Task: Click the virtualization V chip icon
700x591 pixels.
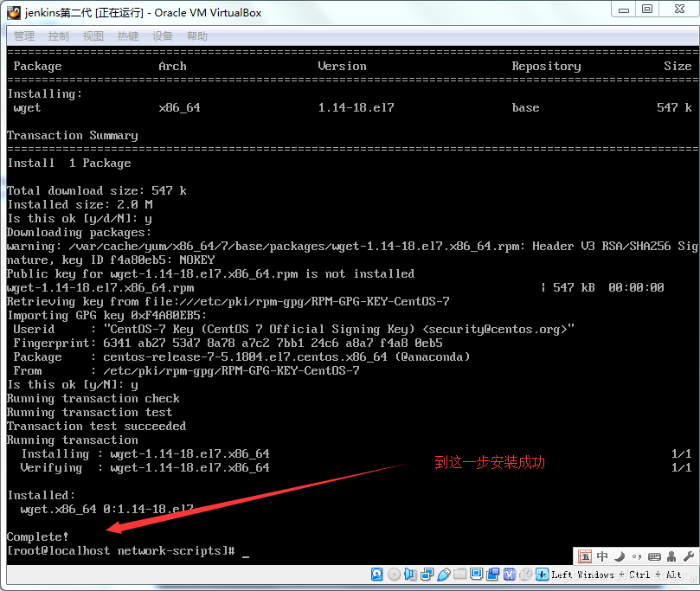Action: [510, 575]
